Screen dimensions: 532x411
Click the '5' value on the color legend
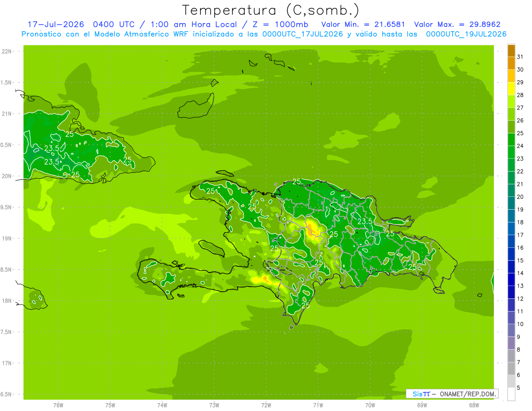click(519, 388)
